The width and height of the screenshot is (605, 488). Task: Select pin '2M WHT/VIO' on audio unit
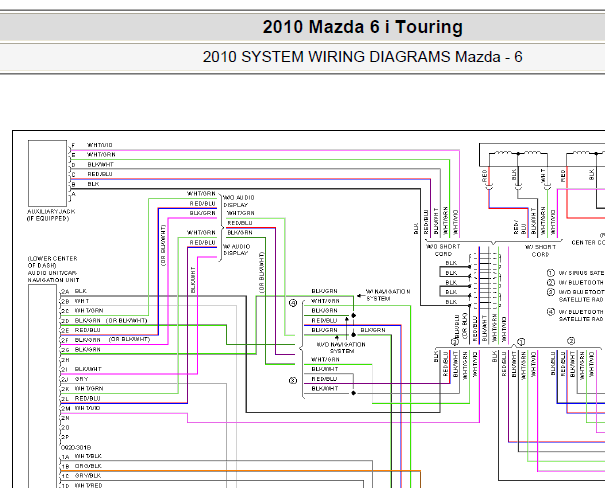81,408
